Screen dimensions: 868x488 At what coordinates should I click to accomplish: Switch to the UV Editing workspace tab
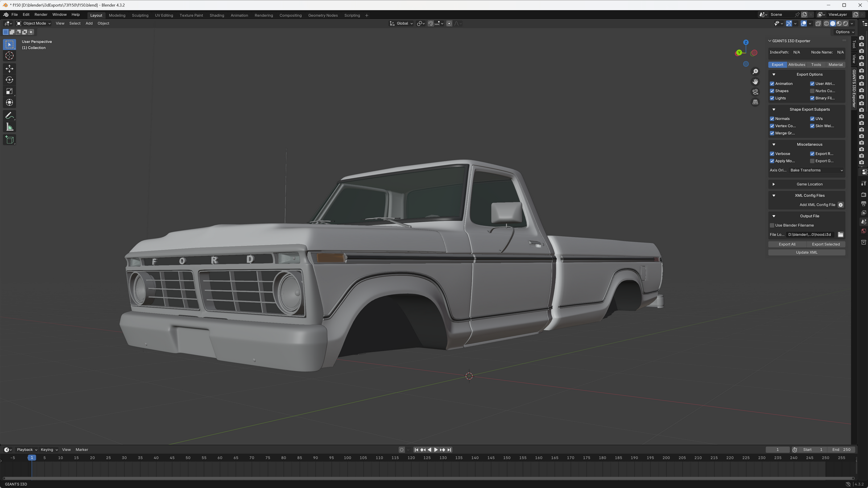coord(164,15)
